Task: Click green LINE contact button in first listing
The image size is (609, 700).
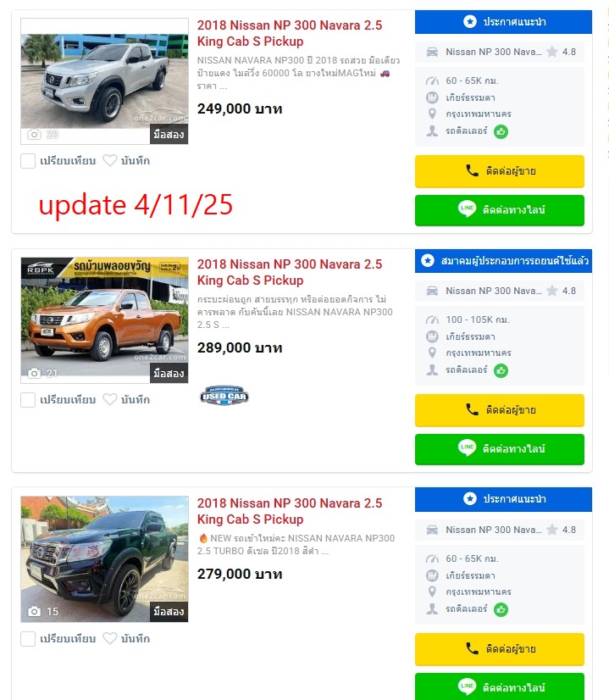Action: point(499,210)
